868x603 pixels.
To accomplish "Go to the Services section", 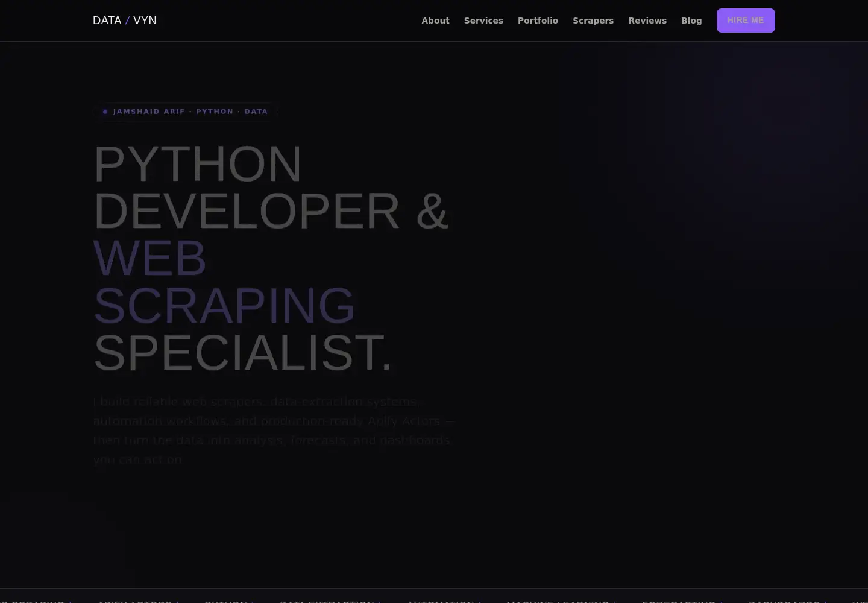I will click(483, 21).
